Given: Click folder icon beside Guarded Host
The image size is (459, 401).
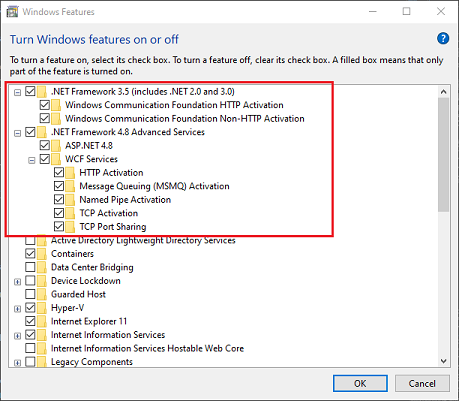Looking at the screenshot, I should coord(42,294).
